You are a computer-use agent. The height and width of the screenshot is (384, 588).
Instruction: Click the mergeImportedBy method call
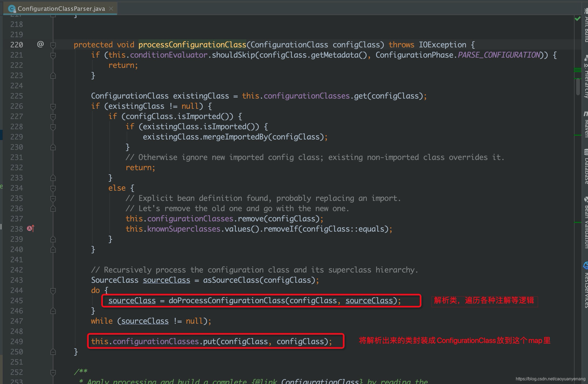[236, 137]
